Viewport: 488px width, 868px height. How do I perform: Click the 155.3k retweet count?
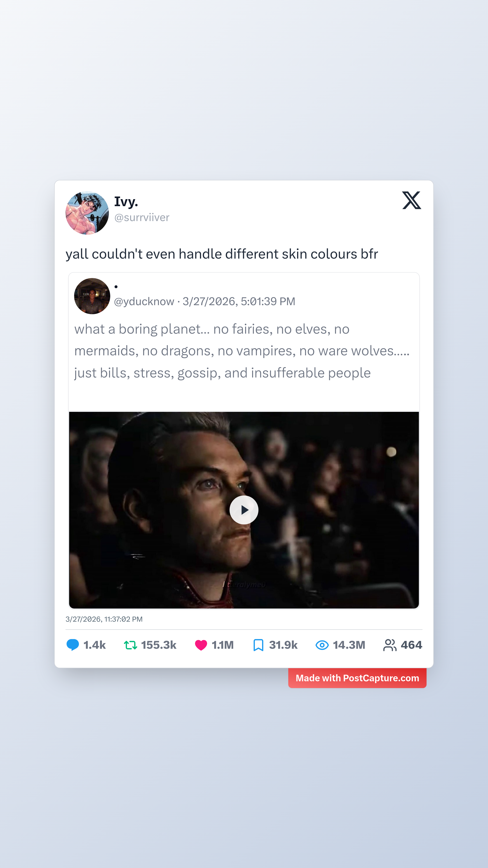pyautogui.click(x=159, y=645)
